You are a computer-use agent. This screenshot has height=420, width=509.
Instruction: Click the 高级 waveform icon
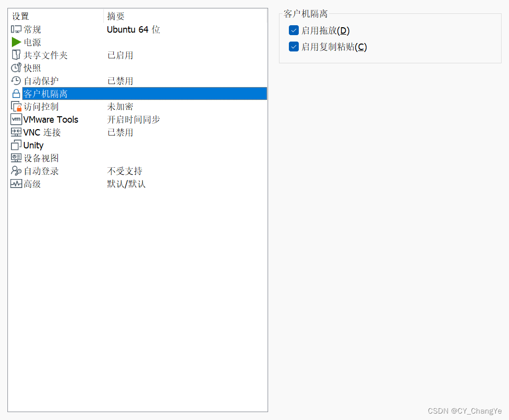(x=16, y=184)
